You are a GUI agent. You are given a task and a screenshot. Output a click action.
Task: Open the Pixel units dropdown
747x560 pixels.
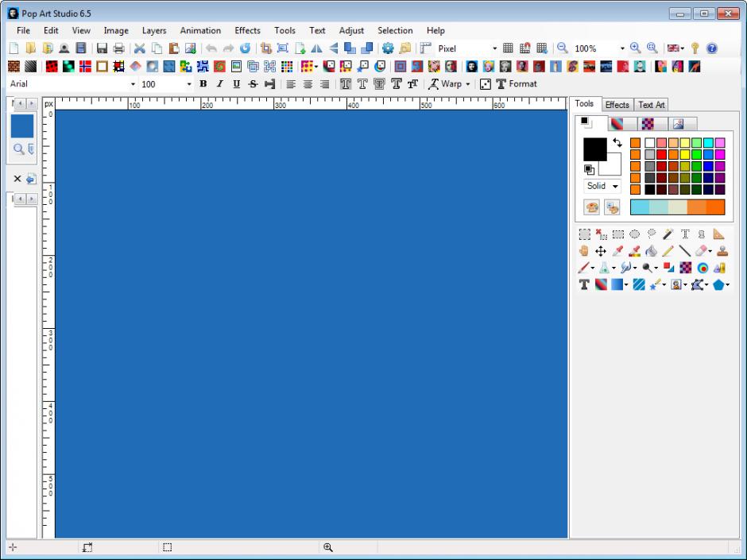pos(494,48)
